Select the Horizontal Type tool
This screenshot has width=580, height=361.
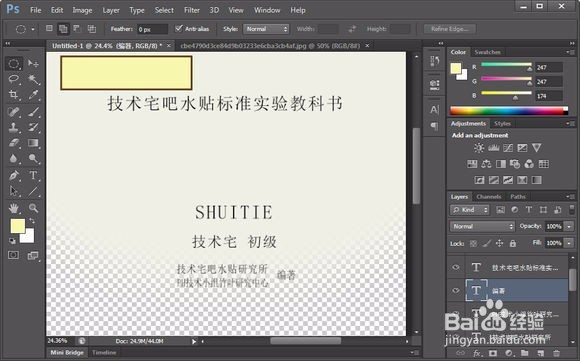(33, 175)
